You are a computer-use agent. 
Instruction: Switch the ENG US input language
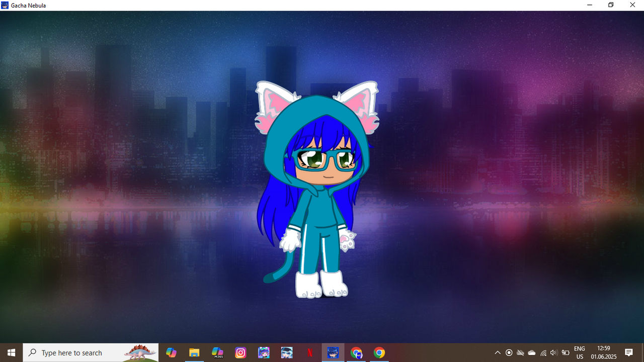[580, 352]
